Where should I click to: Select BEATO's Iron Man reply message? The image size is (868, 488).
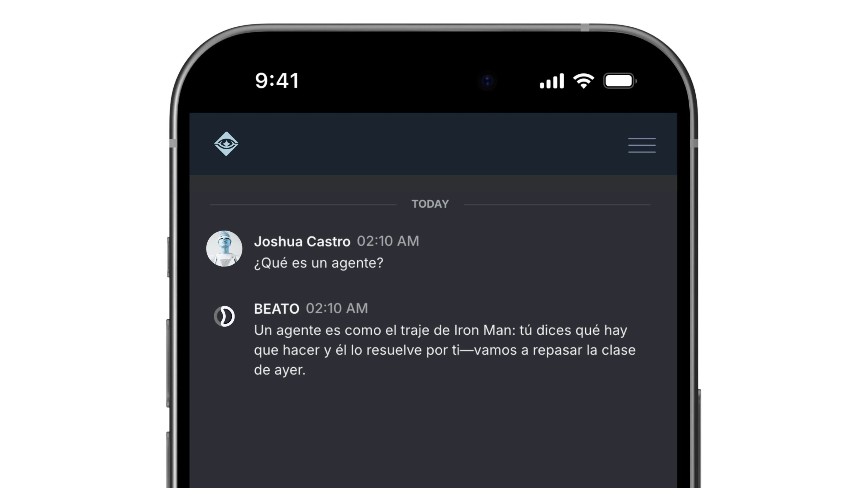coord(445,350)
